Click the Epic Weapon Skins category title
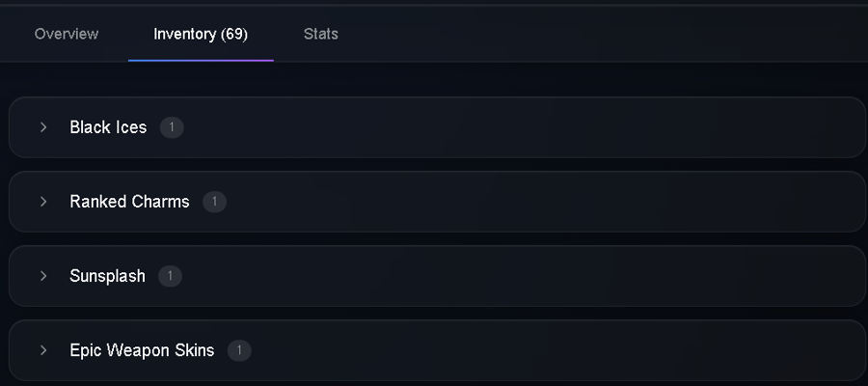 [x=142, y=350]
